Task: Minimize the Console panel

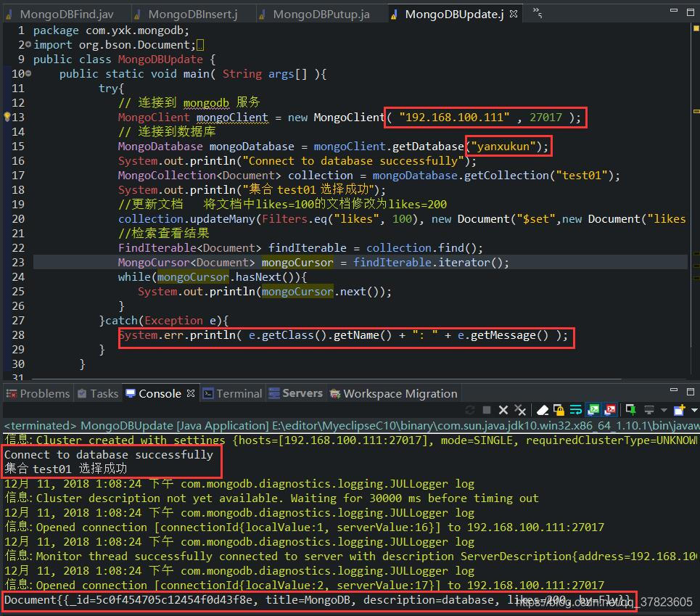Action: pos(674,390)
